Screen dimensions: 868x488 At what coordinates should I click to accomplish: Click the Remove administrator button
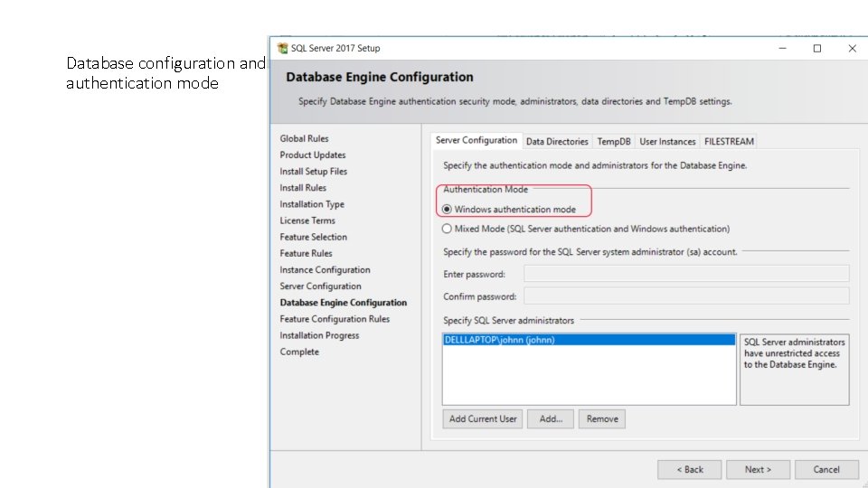coord(602,418)
